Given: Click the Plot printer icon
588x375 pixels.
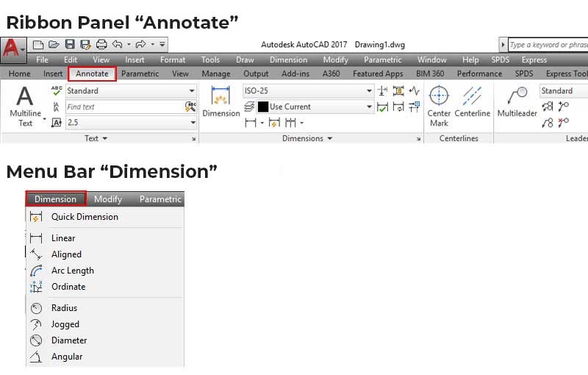Looking at the screenshot, I should point(101,45).
